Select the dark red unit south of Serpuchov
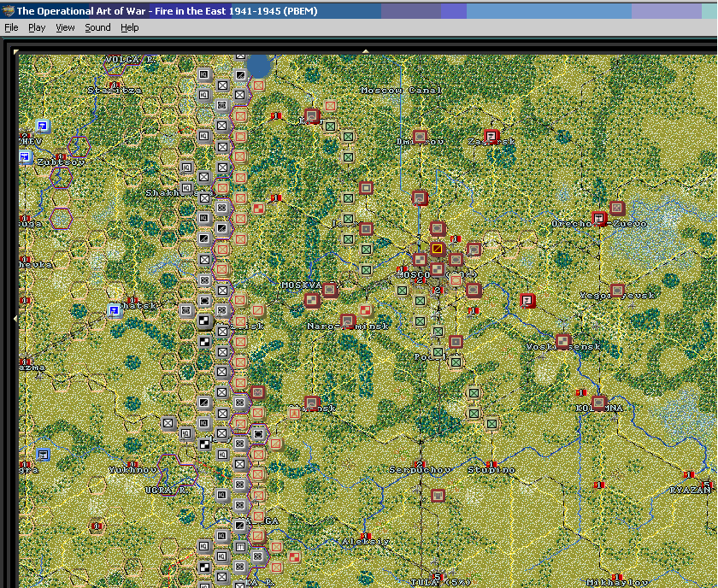The width and height of the screenshot is (718, 588). pos(438,495)
